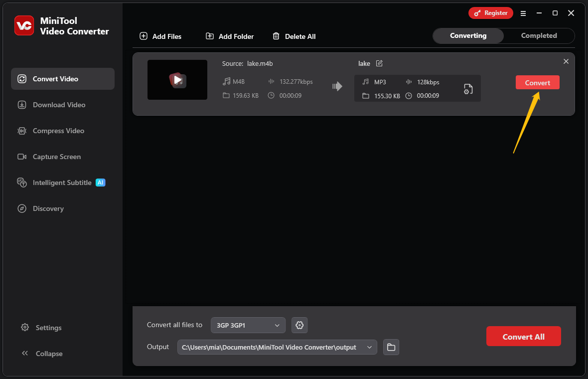
Task: Click the 'Convert all files to' label
Action: (x=174, y=325)
